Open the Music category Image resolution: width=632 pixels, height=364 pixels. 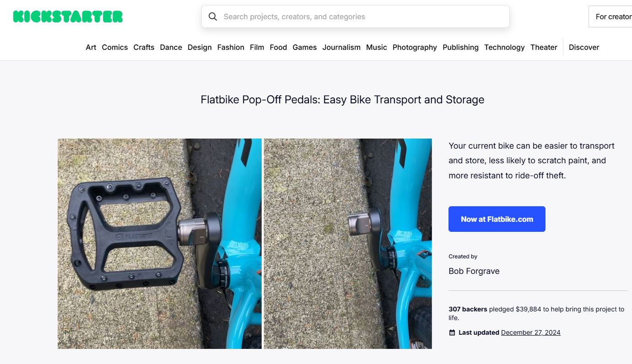376,47
